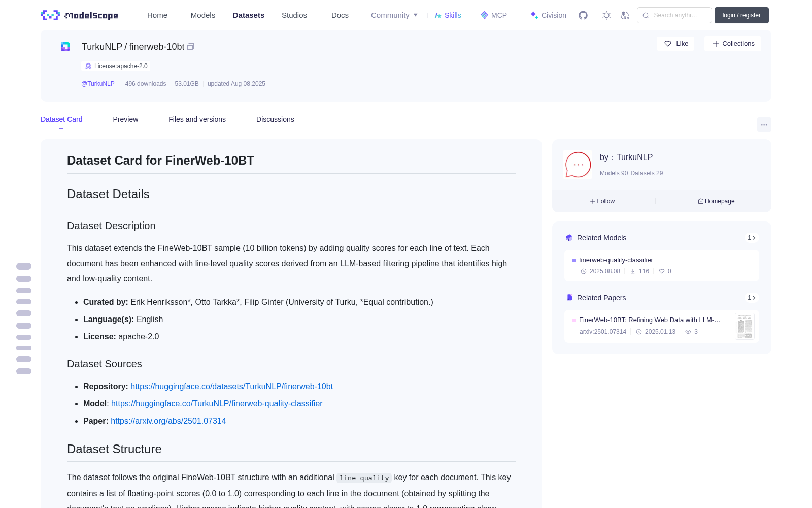Open the three-dots more options button
This screenshot has width=812, height=508.
coord(764,124)
